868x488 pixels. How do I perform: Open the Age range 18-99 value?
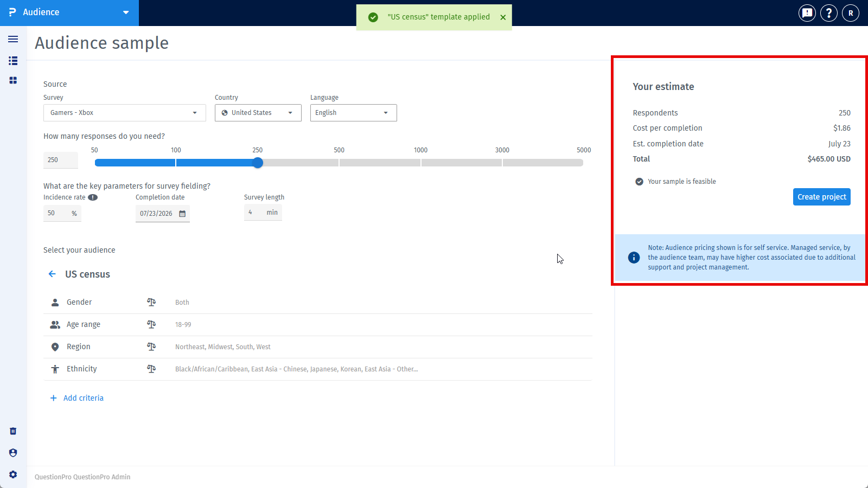coord(183,325)
